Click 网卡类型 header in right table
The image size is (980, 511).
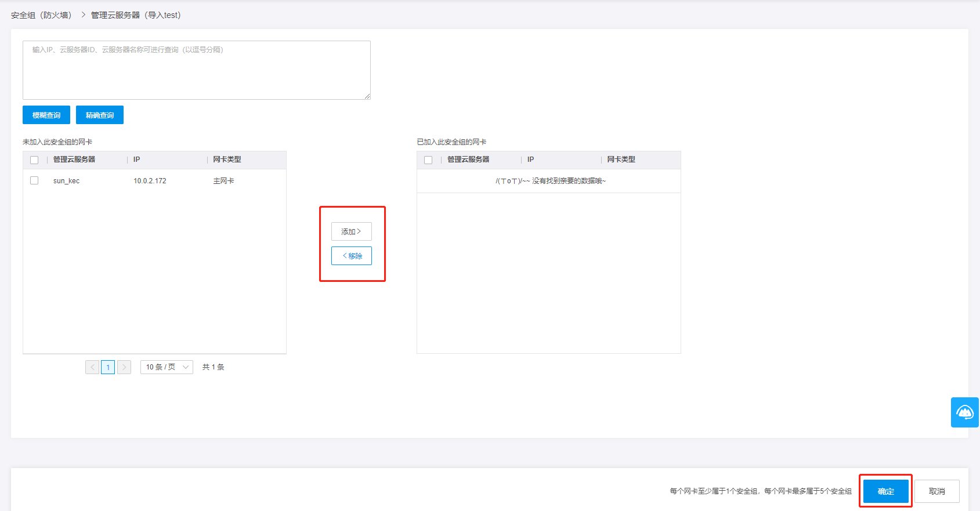621,160
